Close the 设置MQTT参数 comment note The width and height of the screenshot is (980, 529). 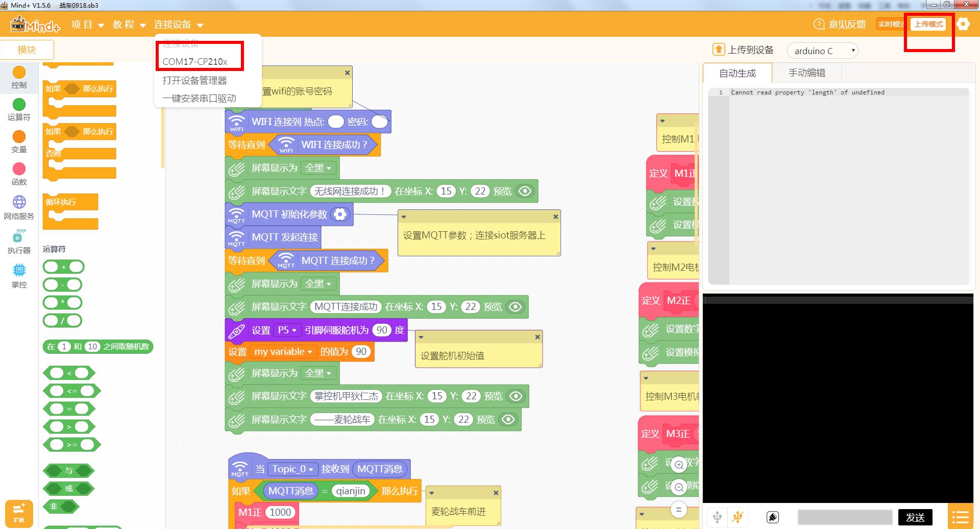click(x=555, y=217)
